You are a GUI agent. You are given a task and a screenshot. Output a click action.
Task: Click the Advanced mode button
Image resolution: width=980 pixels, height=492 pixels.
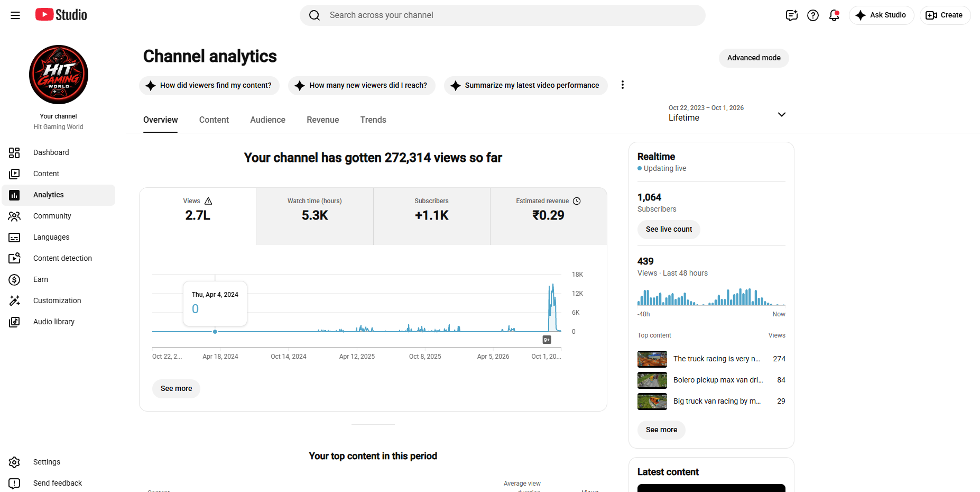(x=754, y=58)
